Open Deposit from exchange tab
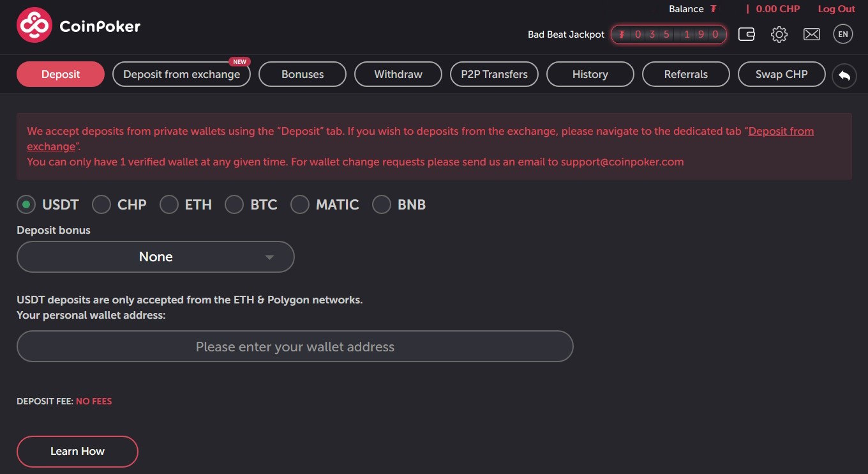This screenshot has height=474, width=868. point(181,74)
